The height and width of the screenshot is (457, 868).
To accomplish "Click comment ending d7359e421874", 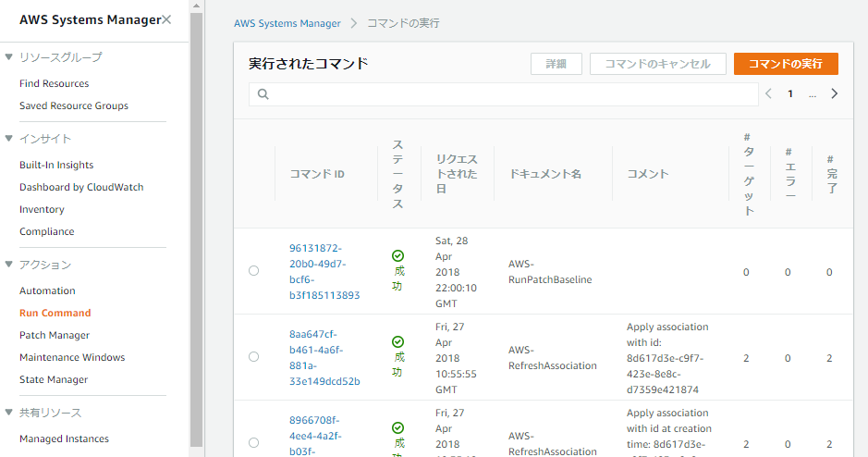I will pos(667,358).
